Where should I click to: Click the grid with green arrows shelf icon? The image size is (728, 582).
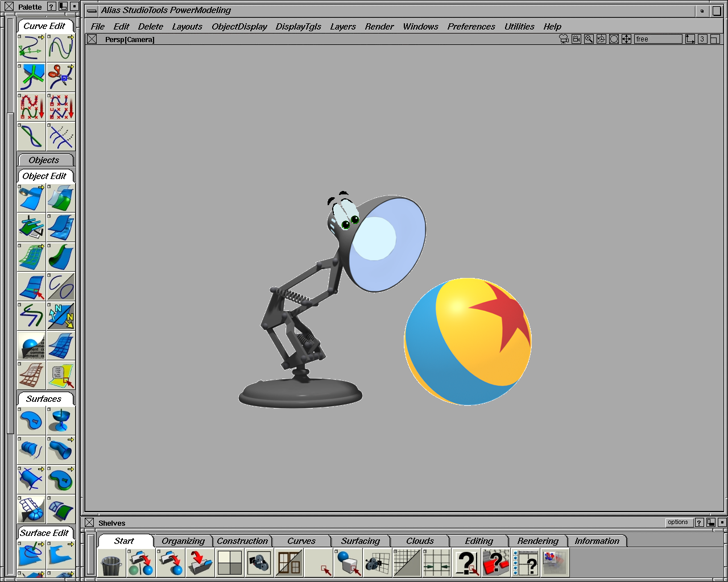point(437,563)
